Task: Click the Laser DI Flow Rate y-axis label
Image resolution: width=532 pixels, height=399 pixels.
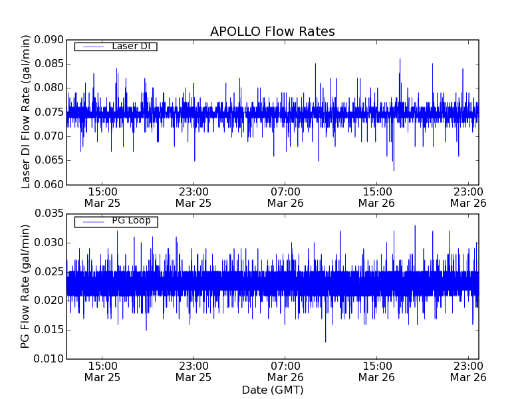Action: 27,112
